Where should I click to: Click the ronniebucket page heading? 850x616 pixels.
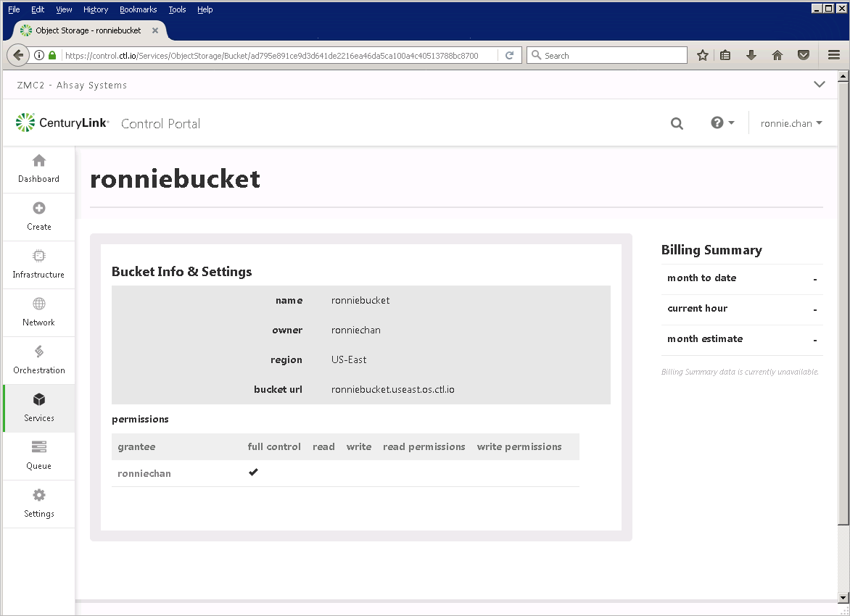[x=175, y=179]
